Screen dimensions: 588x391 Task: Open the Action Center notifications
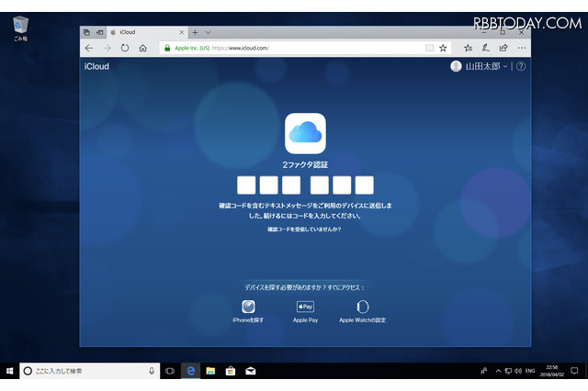(574, 371)
